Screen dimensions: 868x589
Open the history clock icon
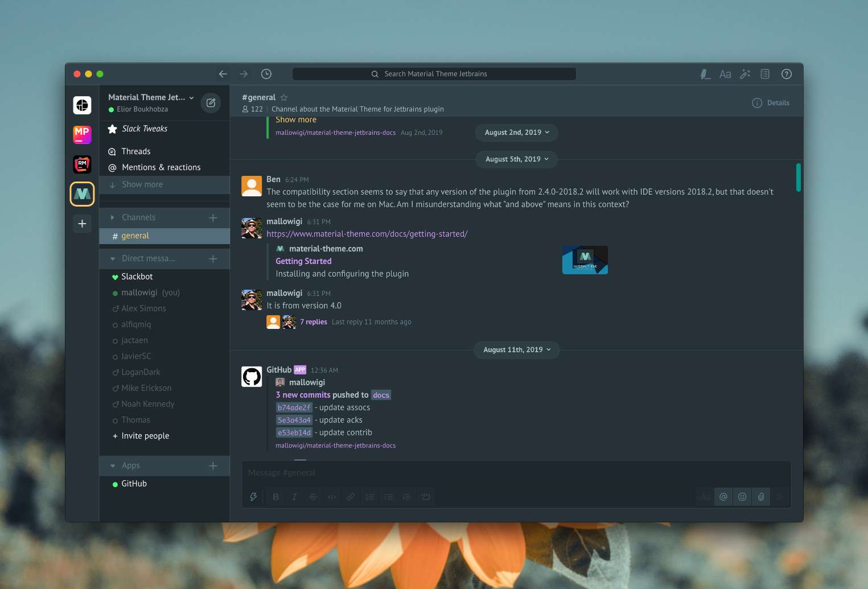[x=266, y=74]
